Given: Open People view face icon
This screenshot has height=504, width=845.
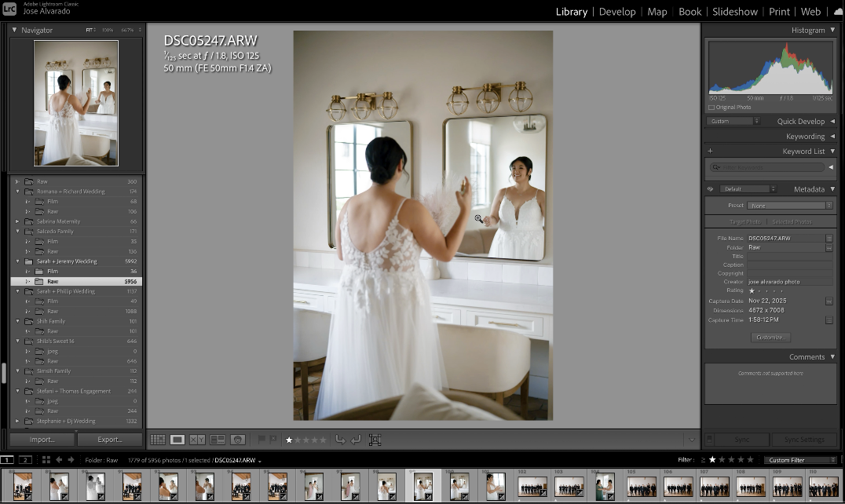Looking at the screenshot, I should [237, 440].
